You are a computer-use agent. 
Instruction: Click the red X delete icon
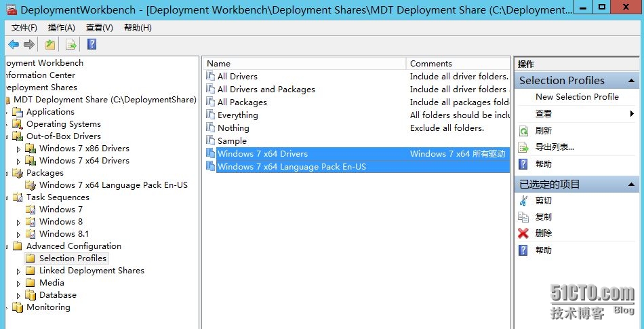523,233
